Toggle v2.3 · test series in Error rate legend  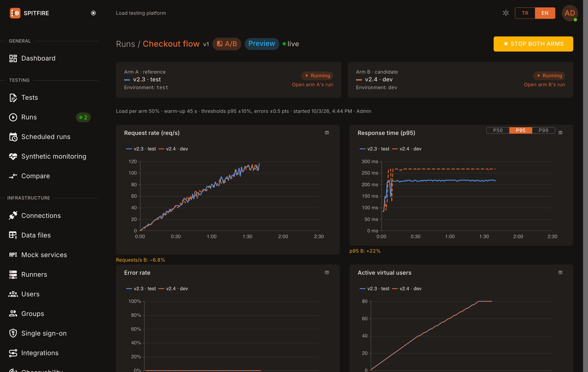click(141, 289)
